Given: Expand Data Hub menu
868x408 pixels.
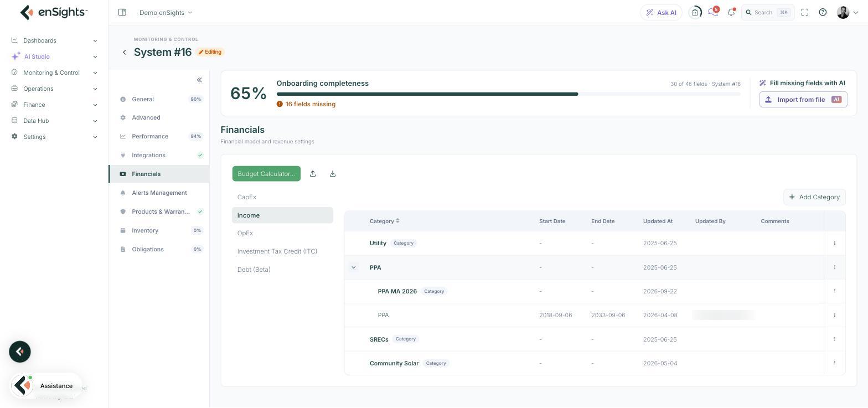Looking at the screenshot, I should 54,121.
